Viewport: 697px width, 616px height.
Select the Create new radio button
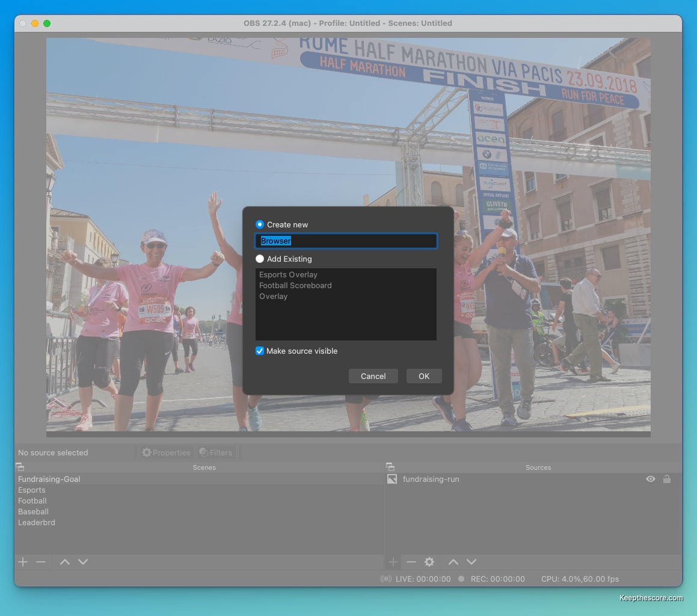(260, 224)
